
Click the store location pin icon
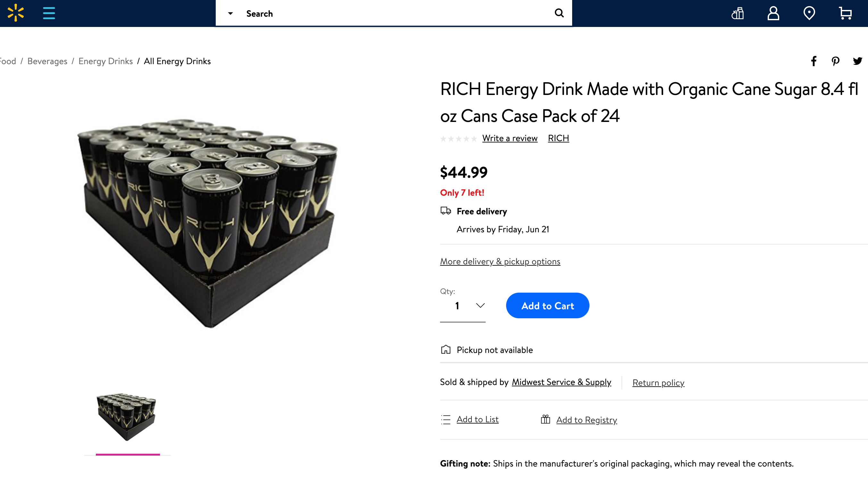[x=809, y=13]
